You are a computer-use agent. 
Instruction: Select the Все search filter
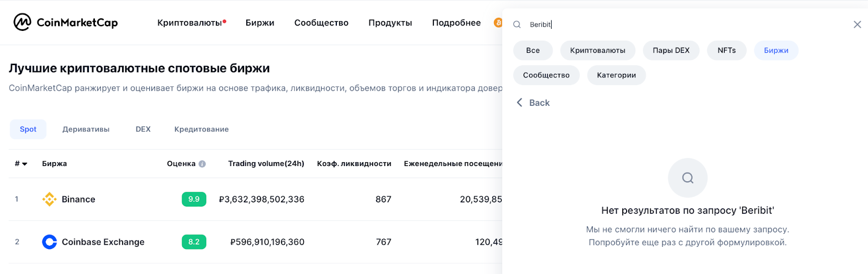click(x=533, y=50)
